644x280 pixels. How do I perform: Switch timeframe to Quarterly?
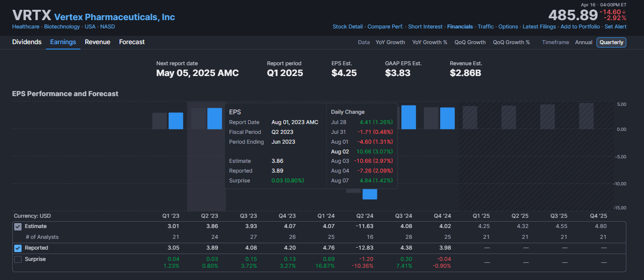pyautogui.click(x=612, y=42)
